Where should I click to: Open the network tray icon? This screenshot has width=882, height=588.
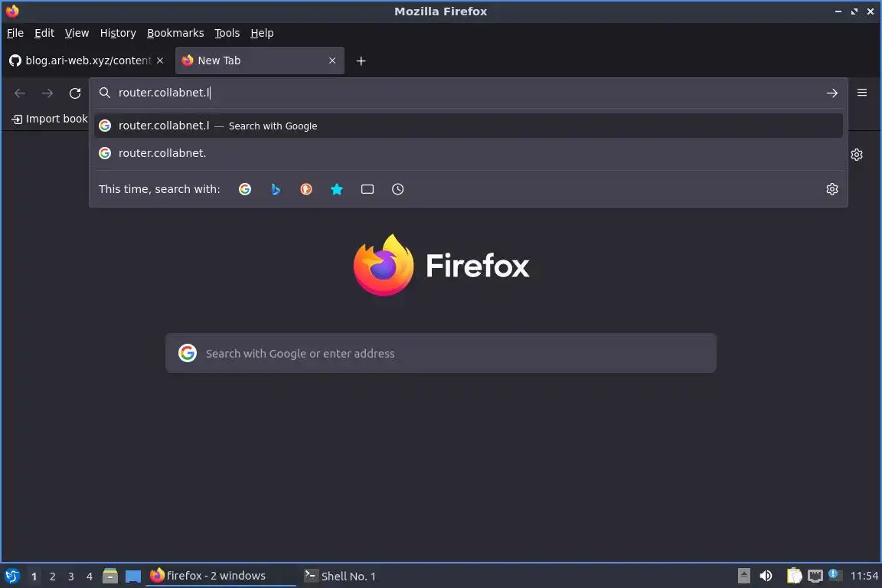[815, 576]
